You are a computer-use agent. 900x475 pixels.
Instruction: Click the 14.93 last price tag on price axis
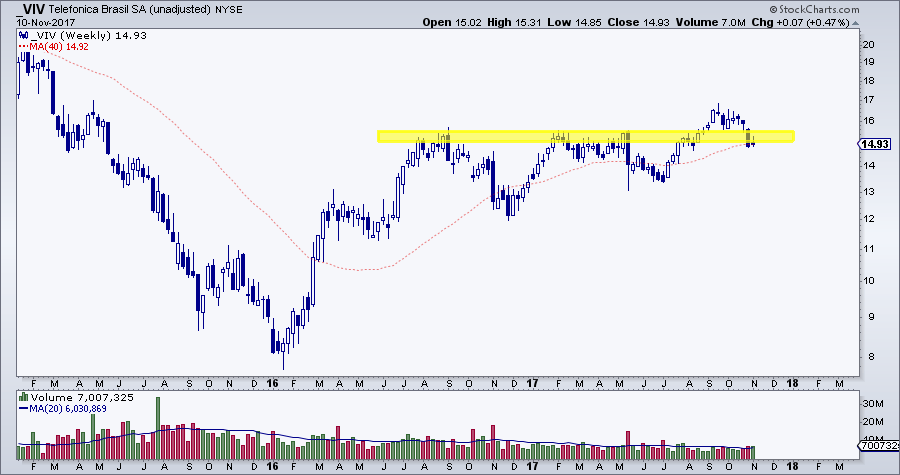point(875,145)
